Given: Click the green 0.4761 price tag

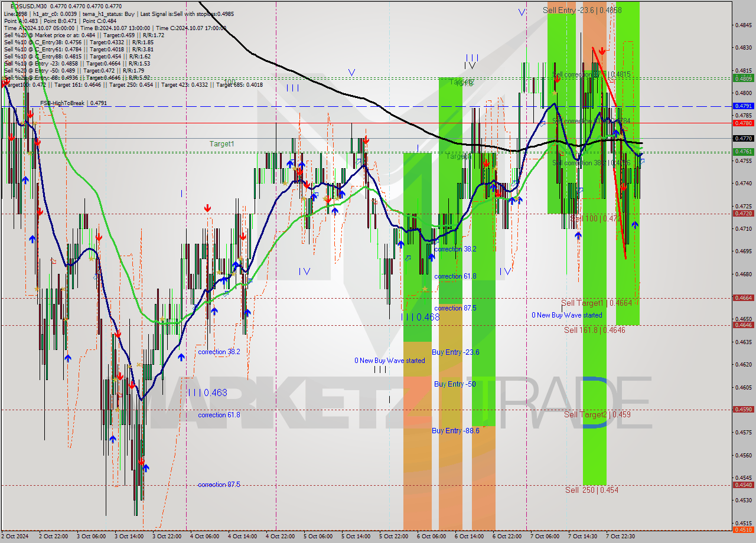Looking at the screenshot, I should tap(743, 152).
